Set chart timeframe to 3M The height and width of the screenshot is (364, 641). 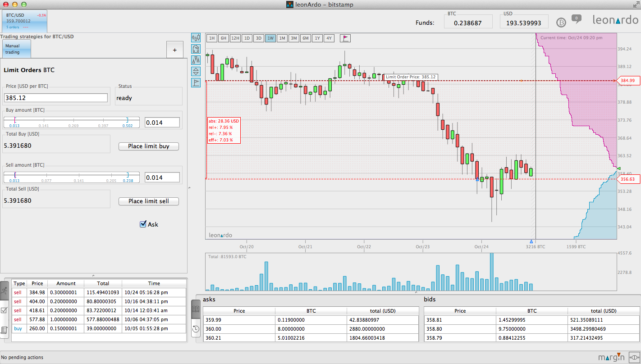293,38
